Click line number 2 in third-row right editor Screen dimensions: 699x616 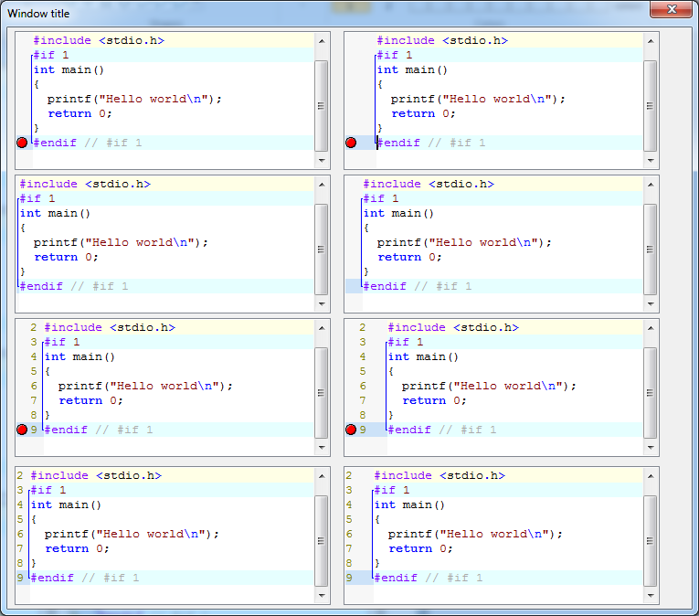pyautogui.click(x=362, y=327)
